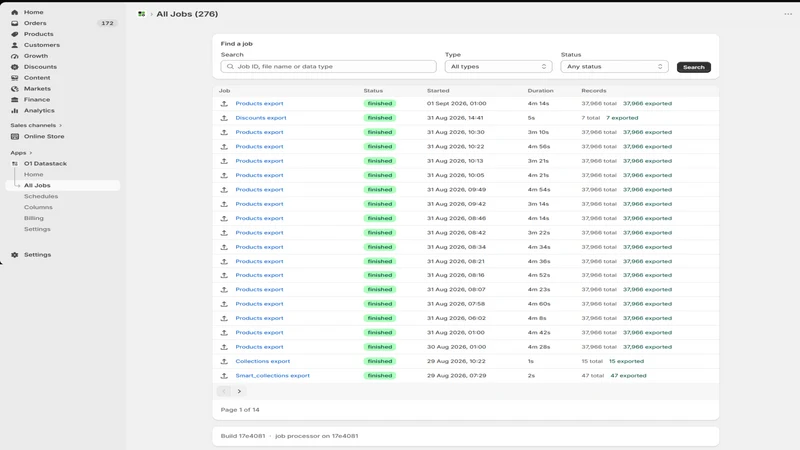Viewport: 800px width, 450px height.
Task: Click the All Jobs (276) page title
Action: (187, 14)
